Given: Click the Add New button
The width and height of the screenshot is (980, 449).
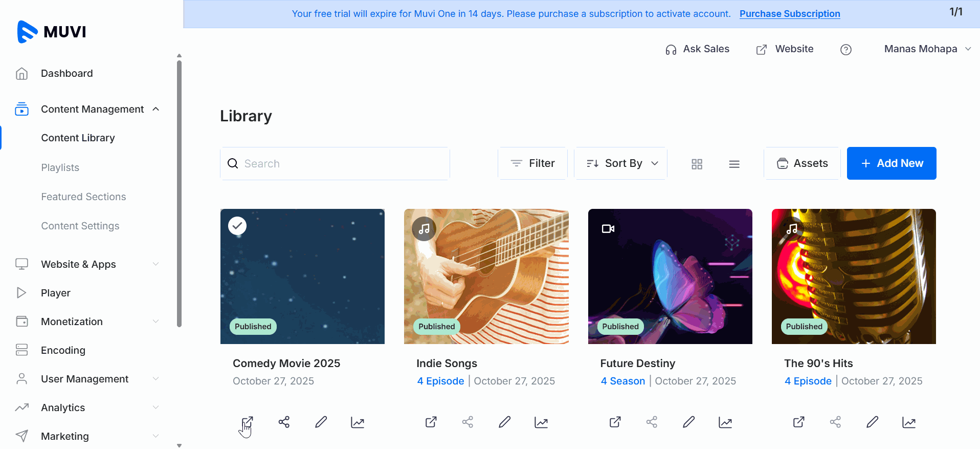Looking at the screenshot, I should 892,163.
